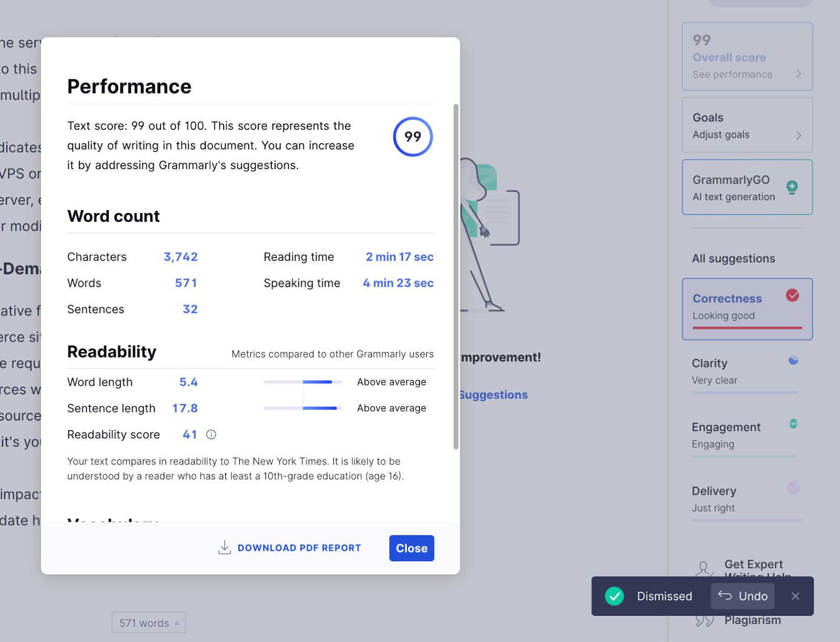Image resolution: width=840 pixels, height=642 pixels.
Task: Open the Correctness suggestions tab
Action: (747, 309)
